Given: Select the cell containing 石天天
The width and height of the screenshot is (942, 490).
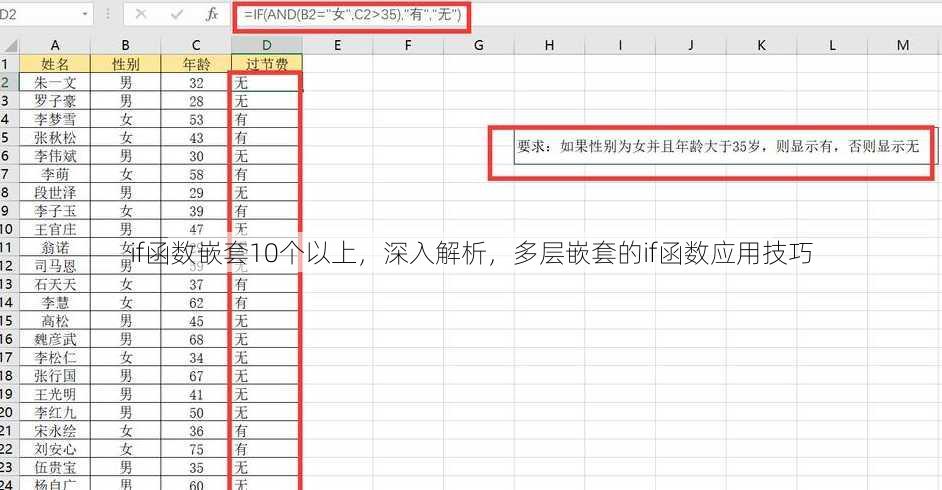Looking at the screenshot, I should point(55,283).
